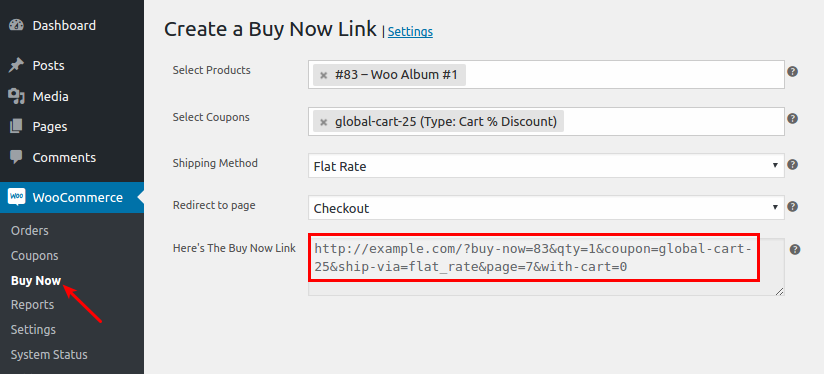Open the Redirect to page Checkout dropdown
Screen dimensions: 824x374
546,207
